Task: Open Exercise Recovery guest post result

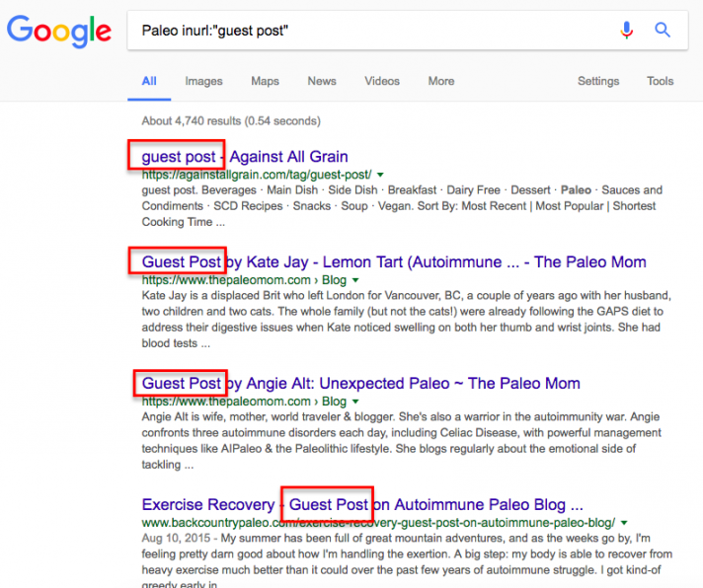Action: click(x=362, y=505)
